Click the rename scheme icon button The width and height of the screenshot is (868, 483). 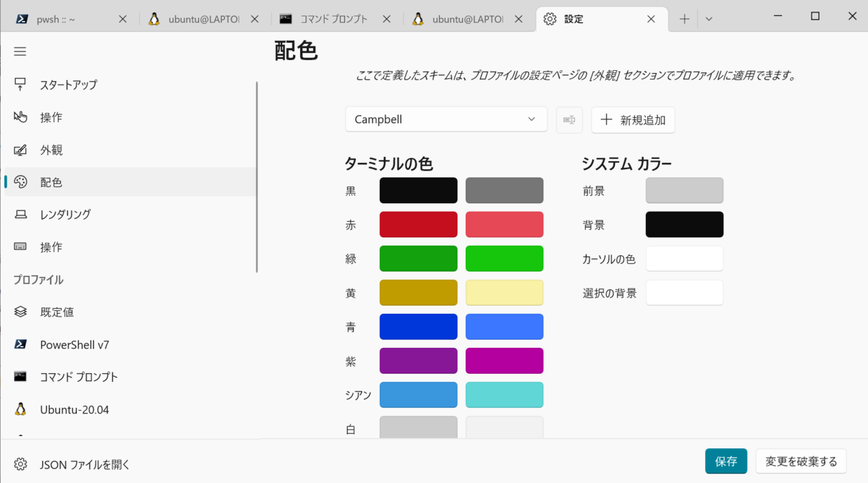point(569,119)
